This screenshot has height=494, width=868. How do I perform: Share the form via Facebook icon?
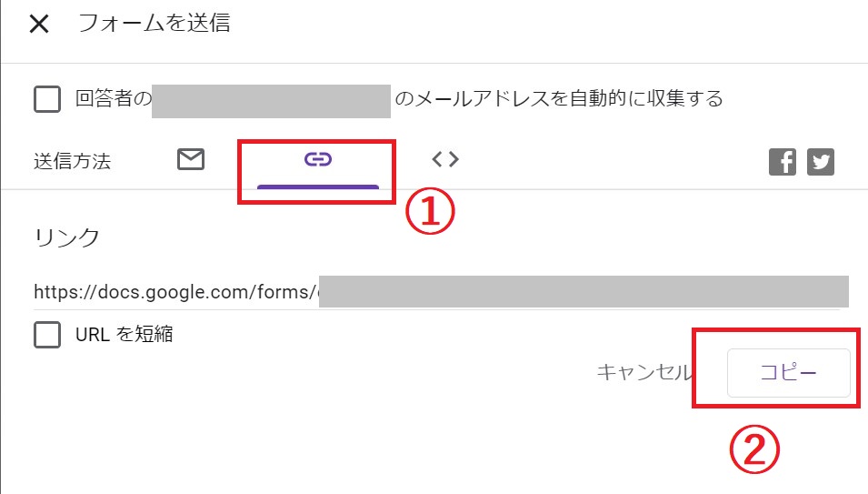[x=783, y=162]
